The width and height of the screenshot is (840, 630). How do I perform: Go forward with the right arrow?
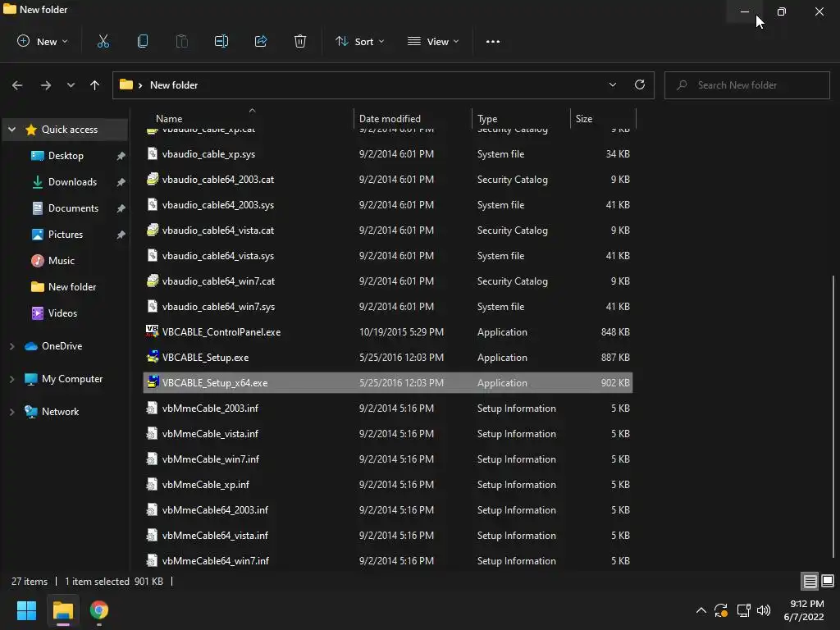[x=46, y=85]
